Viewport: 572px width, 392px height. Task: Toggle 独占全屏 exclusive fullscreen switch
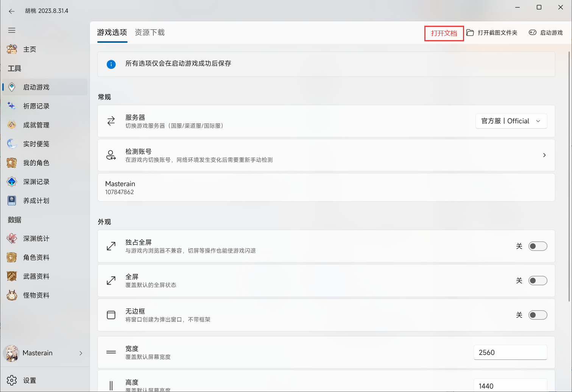click(x=538, y=246)
